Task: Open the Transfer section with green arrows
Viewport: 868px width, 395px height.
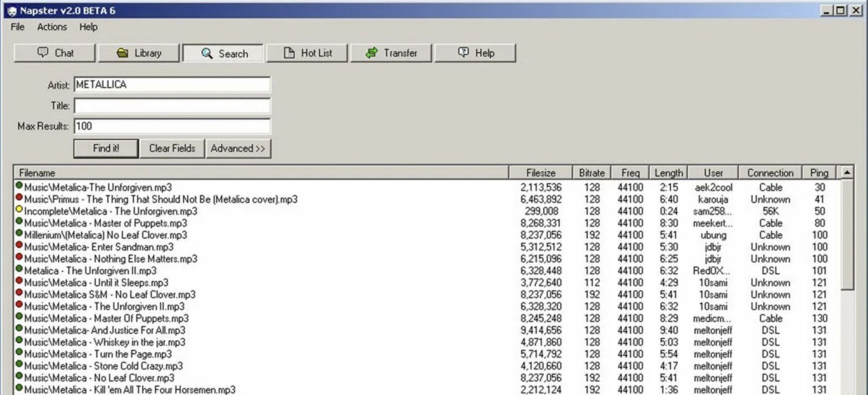Action: point(391,53)
